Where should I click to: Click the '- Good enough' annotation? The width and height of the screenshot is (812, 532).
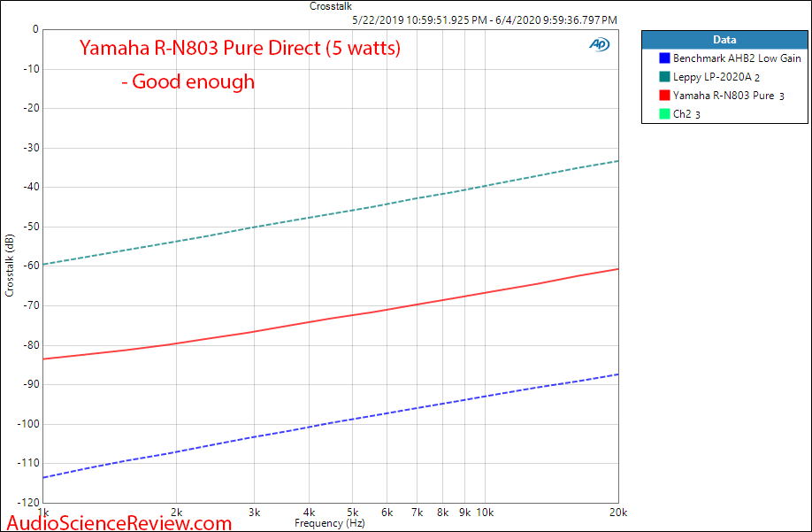tap(188, 81)
